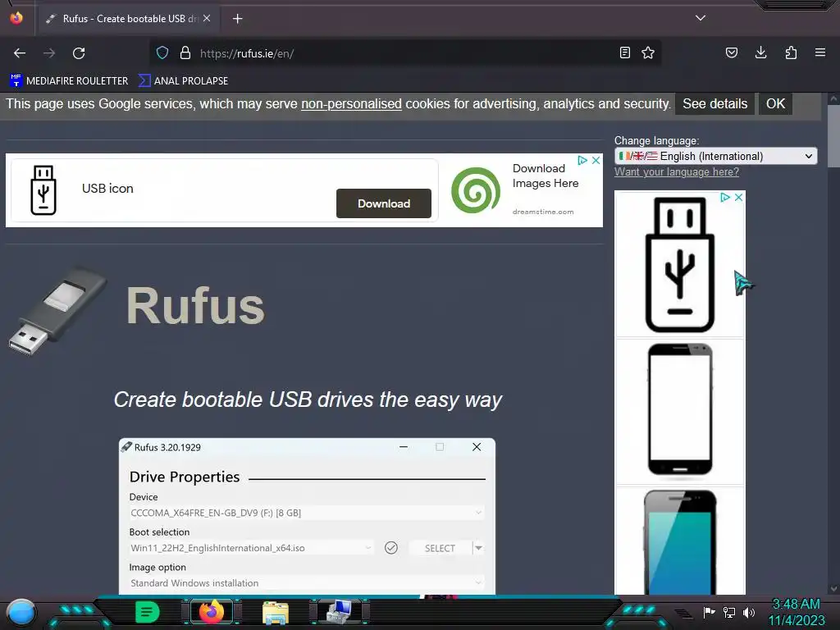Click the teal-screen smartphone ad image

pyautogui.click(x=680, y=541)
